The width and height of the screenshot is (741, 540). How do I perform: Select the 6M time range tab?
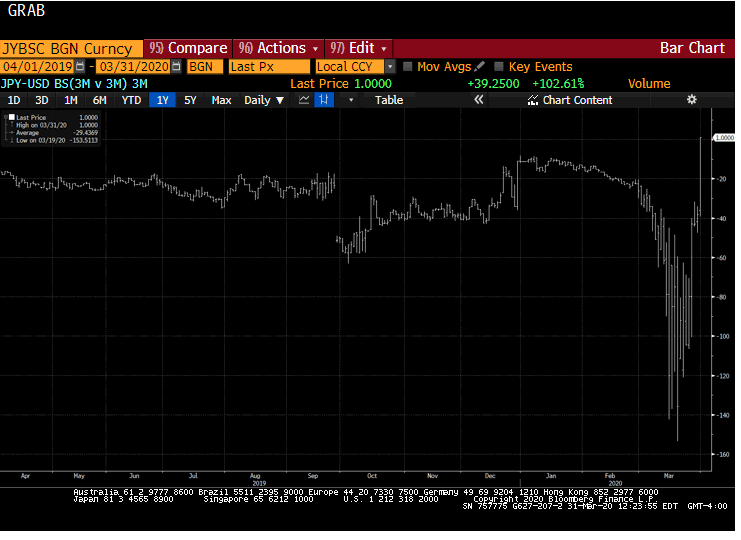pyautogui.click(x=99, y=100)
